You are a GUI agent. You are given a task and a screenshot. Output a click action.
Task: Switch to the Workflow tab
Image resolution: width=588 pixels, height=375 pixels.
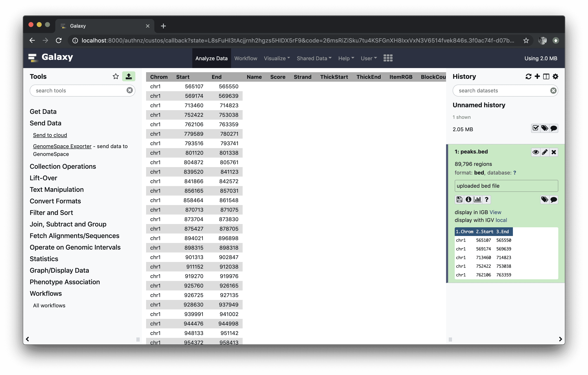(246, 58)
